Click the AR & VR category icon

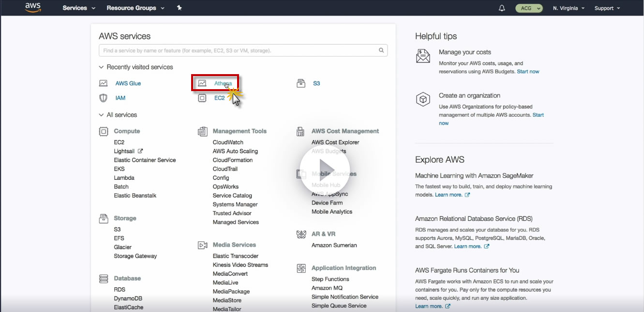[301, 234]
